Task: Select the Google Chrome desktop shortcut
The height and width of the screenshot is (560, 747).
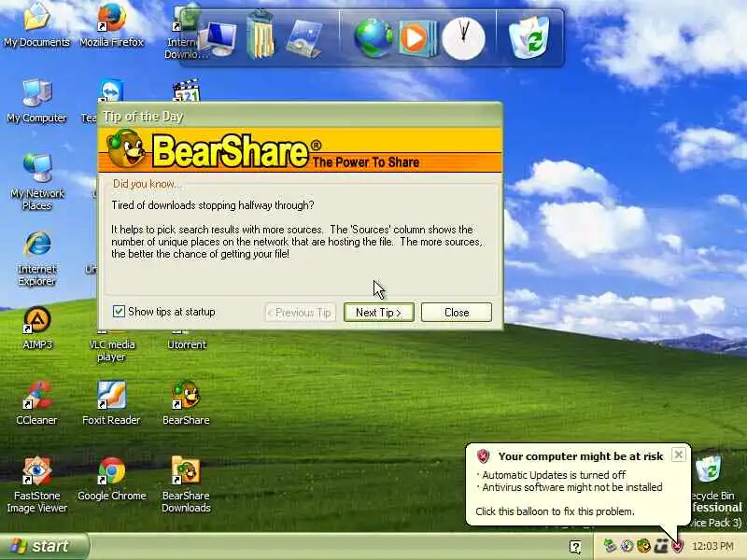Action: click(111, 479)
